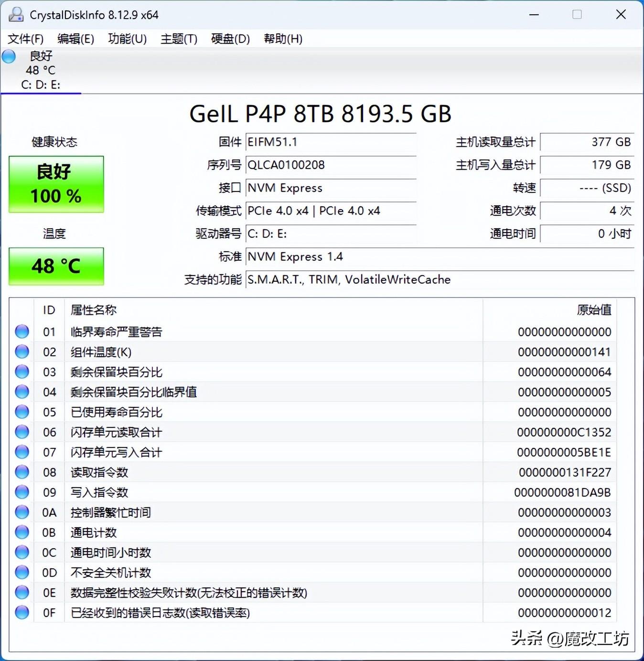Click status orb for attribute 0D

22,572
